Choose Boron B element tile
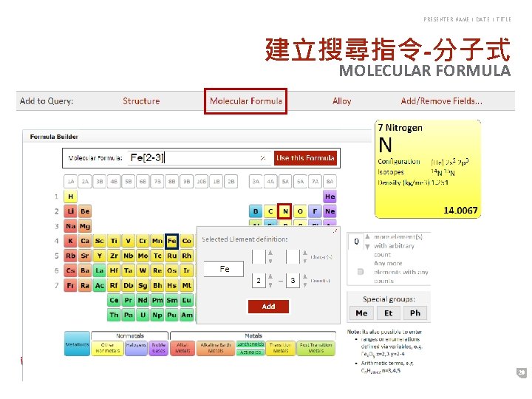The width and height of the screenshot is (532, 399). pos(256,211)
